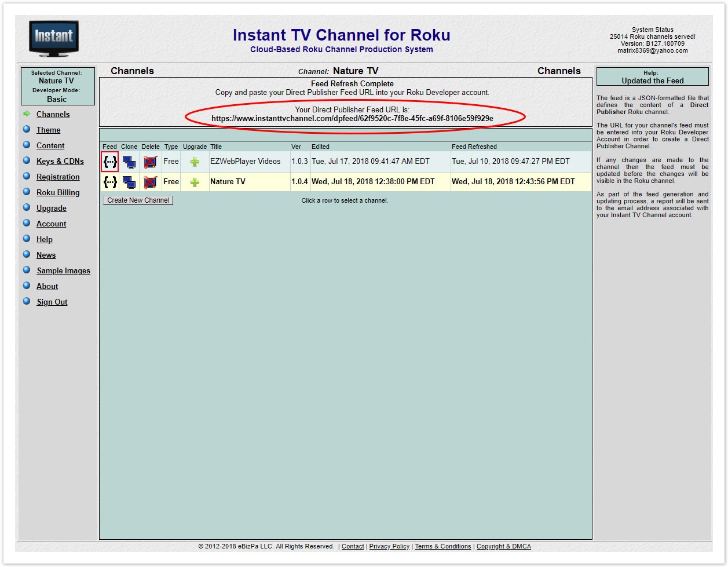Click the Create New Channel button
This screenshot has width=728, height=567.
(x=138, y=200)
